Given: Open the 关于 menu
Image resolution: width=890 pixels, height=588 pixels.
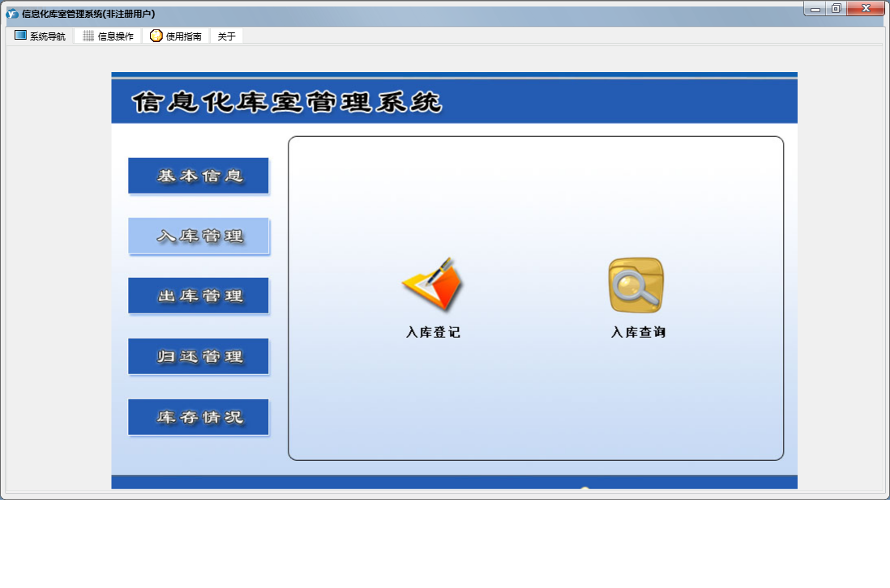Looking at the screenshot, I should (226, 36).
